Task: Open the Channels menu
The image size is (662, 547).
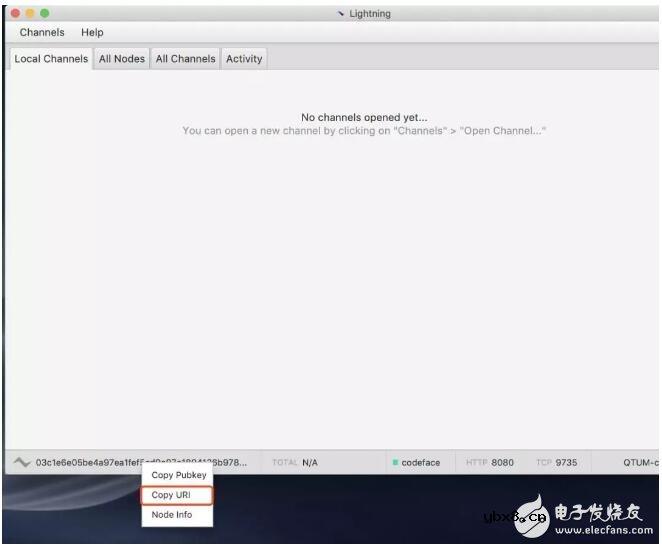Action: 42,32
